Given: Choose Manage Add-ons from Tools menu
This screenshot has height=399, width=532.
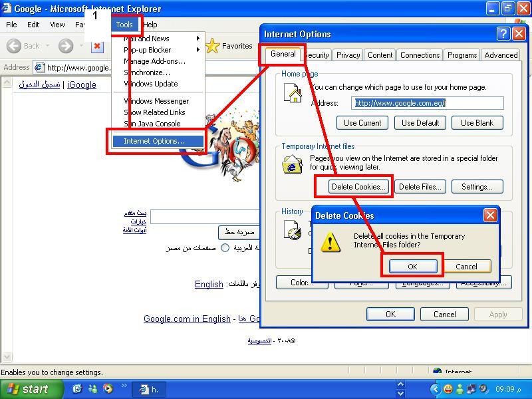Looking at the screenshot, I should click(154, 61).
